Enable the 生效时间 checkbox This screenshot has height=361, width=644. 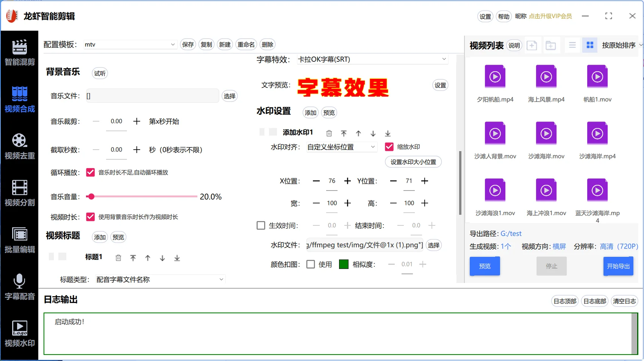coord(261,225)
